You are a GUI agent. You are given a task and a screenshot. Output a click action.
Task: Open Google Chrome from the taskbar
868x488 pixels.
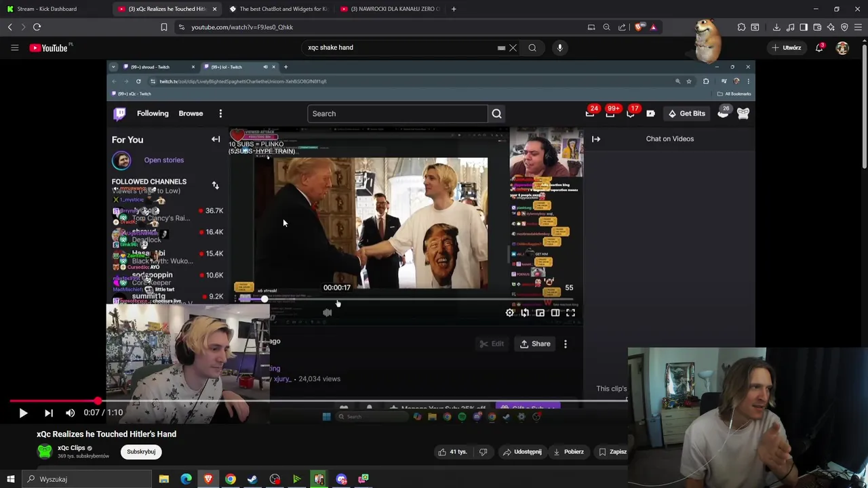point(231,479)
